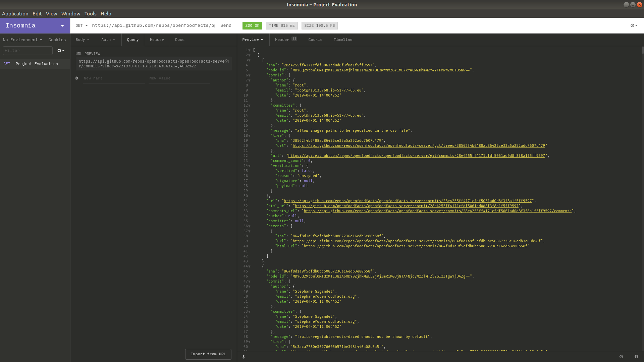
Task: Switch to the Timeline tab
Action: coord(343,40)
